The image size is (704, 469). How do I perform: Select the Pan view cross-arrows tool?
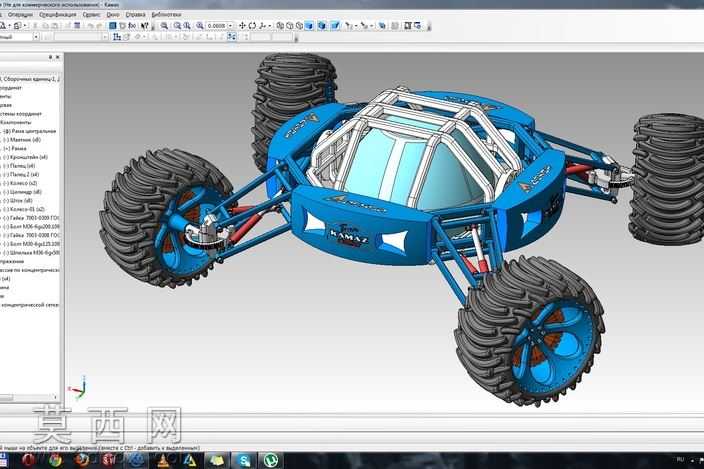(x=242, y=26)
